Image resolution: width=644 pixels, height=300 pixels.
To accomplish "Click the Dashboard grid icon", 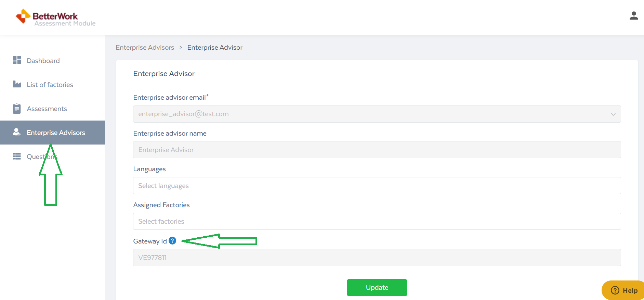I will click(17, 60).
